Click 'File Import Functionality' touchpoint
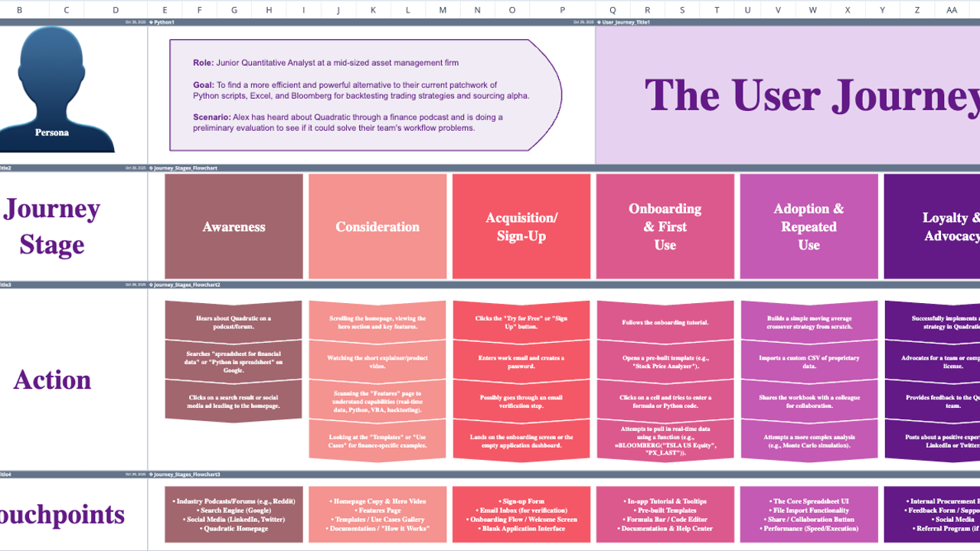The image size is (980, 551). tap(809, 510)
